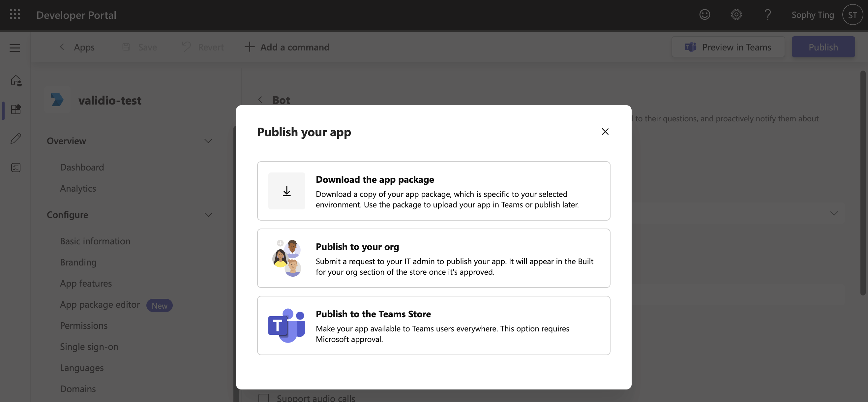Open Permissions page
The width and height of the screenshot is (868, 402).
coord(83,325)
